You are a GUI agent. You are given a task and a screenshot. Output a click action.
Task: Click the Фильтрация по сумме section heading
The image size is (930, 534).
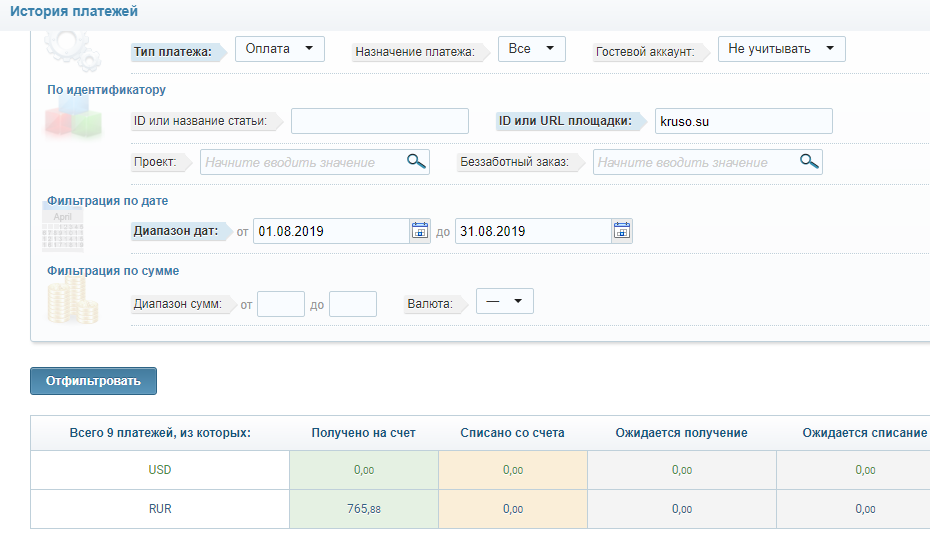(x=113, y=271)
